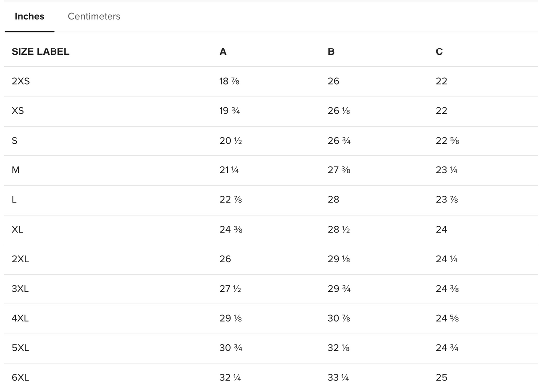This screenshot has width=545, height=392.
Task: Select the 6XL size row label
Action: coord(20,377)
